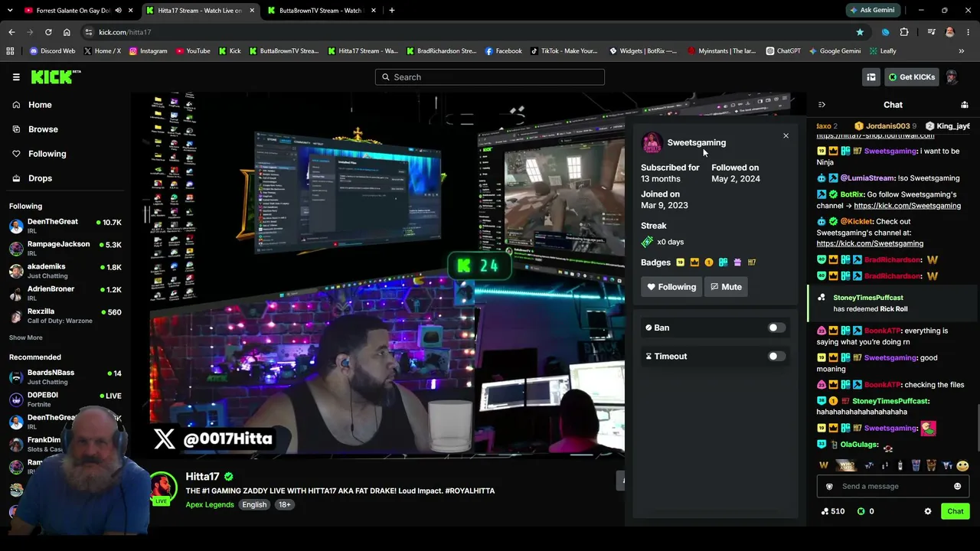This screenshot has width=980, height=551.
Task: Click the Send a message input
Action: [893, 486]
